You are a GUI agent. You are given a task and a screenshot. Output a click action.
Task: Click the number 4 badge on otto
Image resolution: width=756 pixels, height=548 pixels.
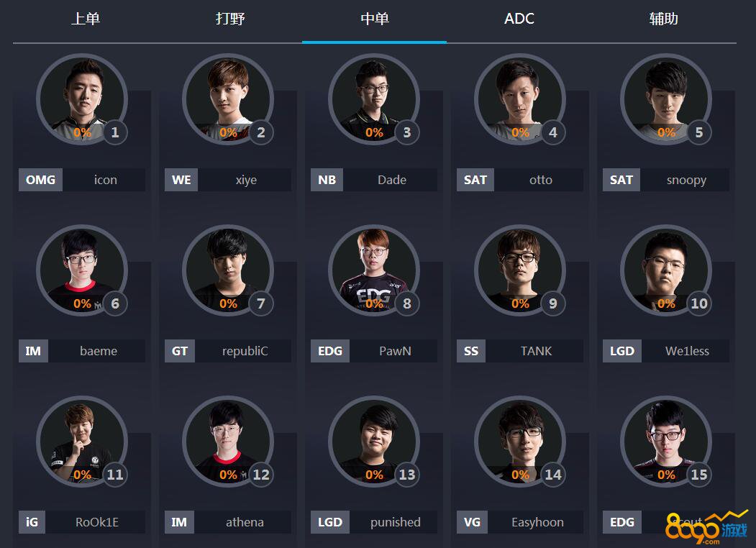point(553,132)
